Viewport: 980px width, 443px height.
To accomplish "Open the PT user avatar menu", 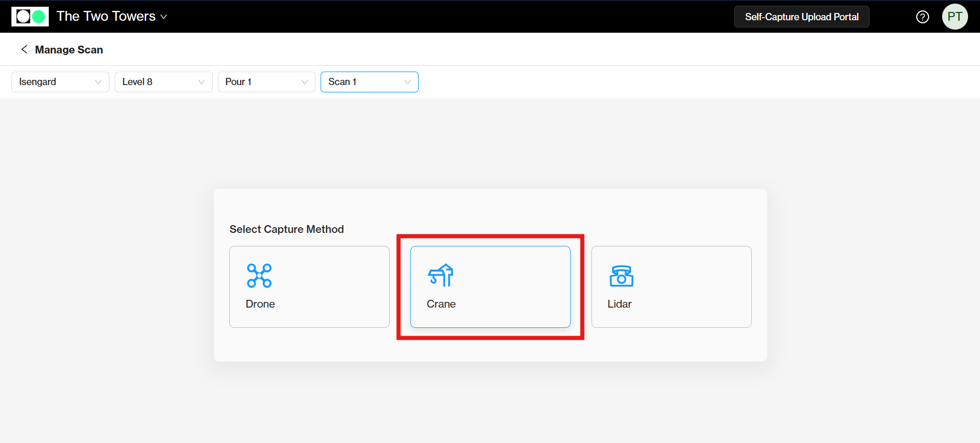I will [955, 17].
